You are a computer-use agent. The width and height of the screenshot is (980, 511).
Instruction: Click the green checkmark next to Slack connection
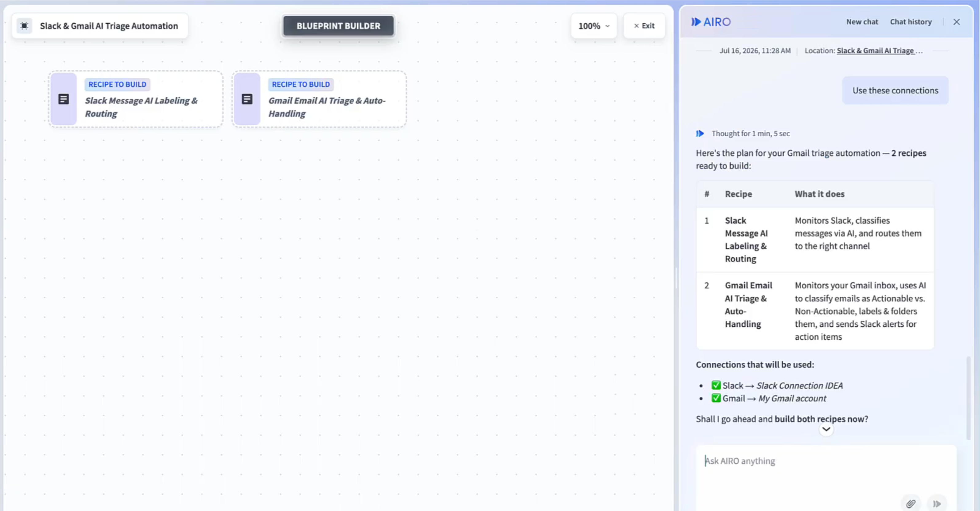(716, 385)
